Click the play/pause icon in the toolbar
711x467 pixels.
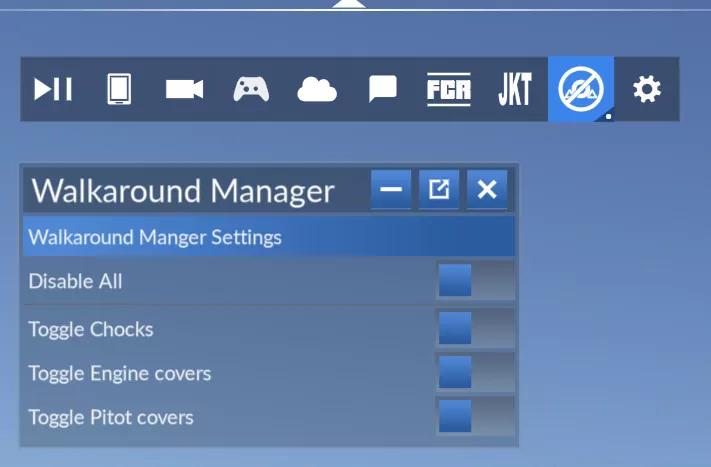point(53,89)
